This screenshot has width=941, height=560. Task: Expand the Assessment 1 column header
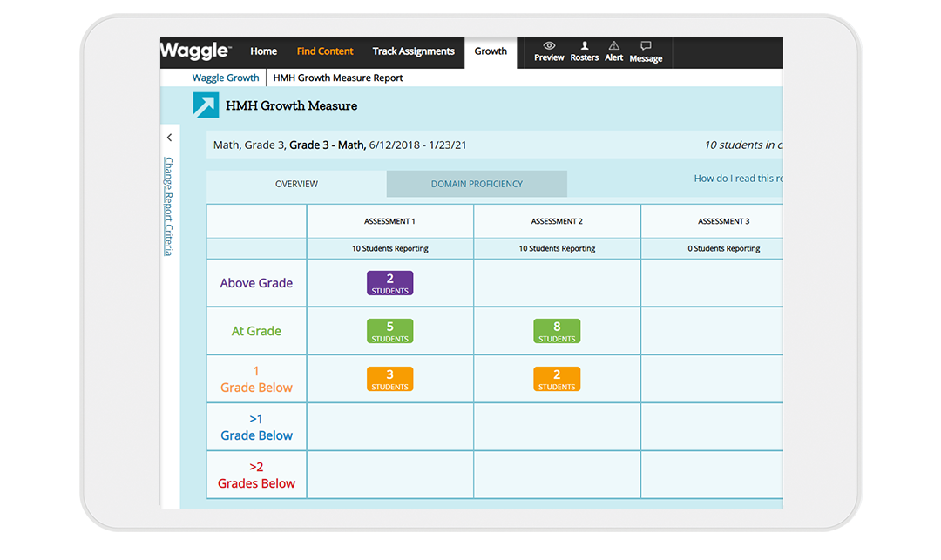click(389, 221)
